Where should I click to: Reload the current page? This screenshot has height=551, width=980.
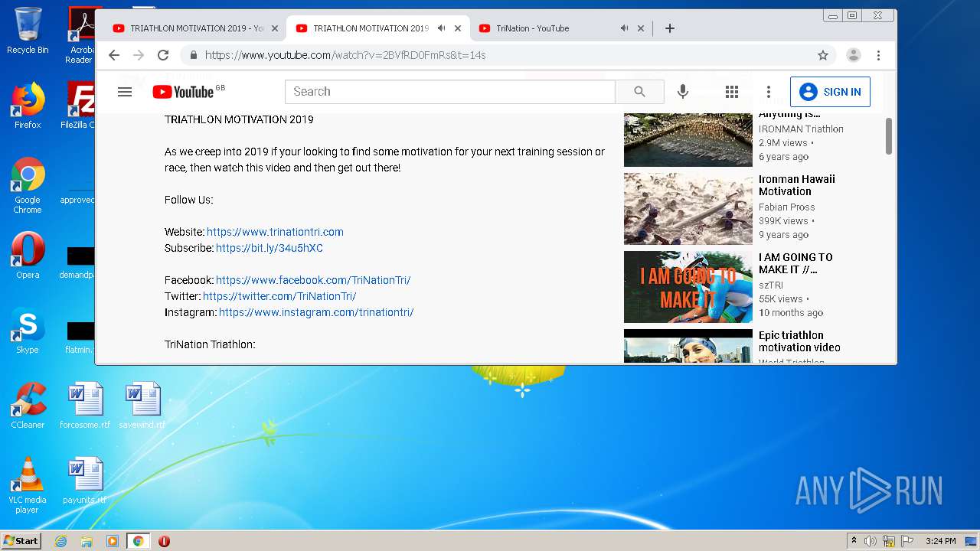coord(163,55)
